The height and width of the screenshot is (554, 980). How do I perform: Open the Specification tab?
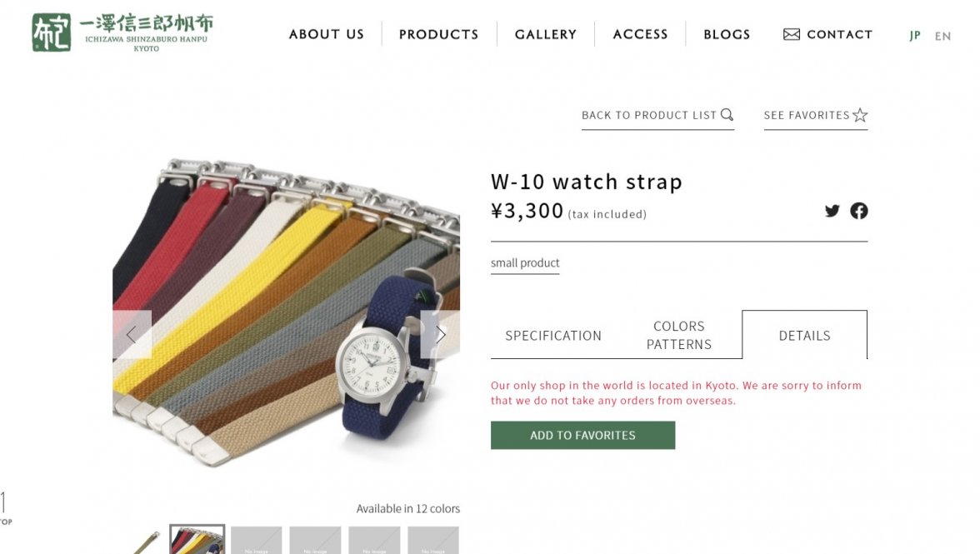coord(553,336)
